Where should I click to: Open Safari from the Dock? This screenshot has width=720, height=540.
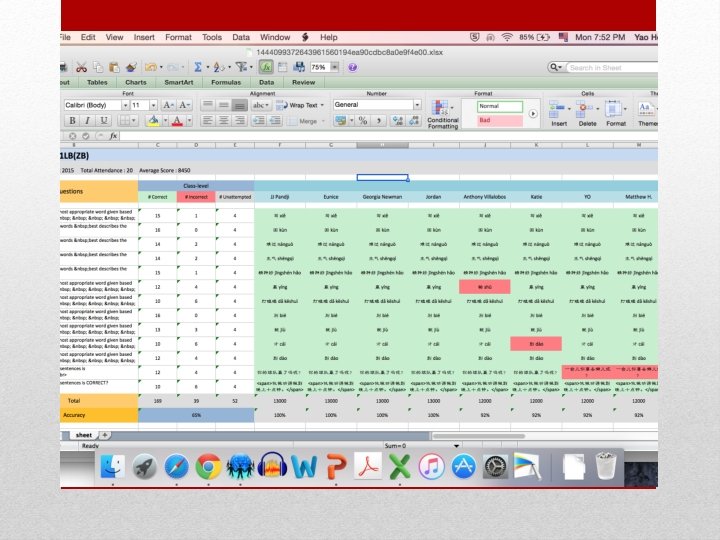pyautogui.click(x=176, y=467)
